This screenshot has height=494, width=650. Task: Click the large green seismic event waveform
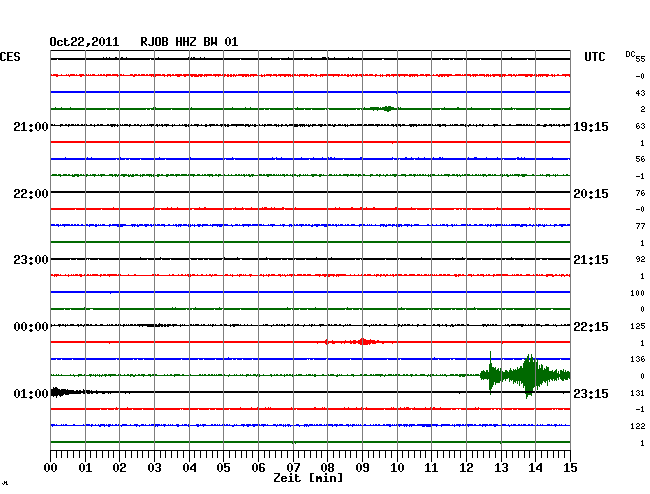click(x=525, y=375)
